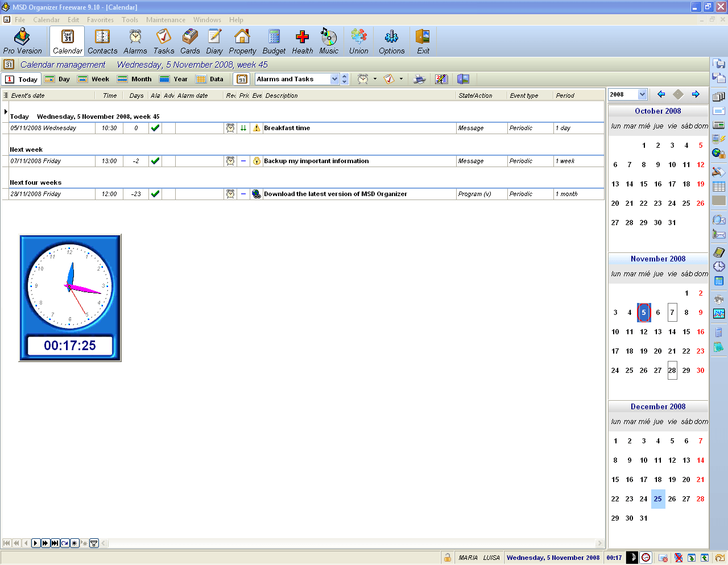Screen dimensions: 728x565
Task: Click the refresh arrow in record navigator
Action: point(64,543)
